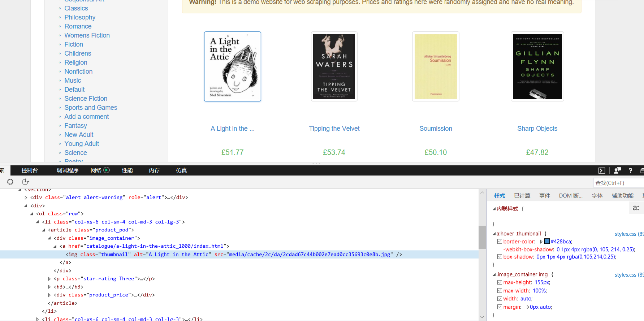Expand the star-rating Three paragraph node
The image size is (644, 321).
49,279
